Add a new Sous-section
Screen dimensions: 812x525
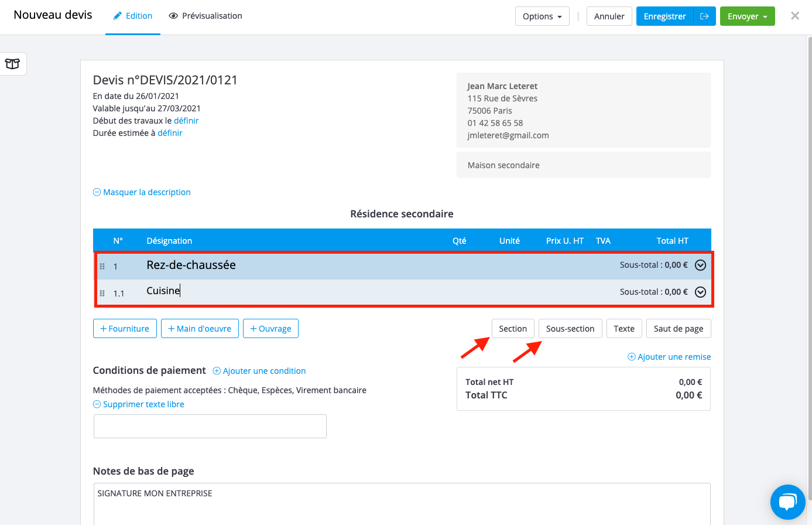(x=570, y=329)
